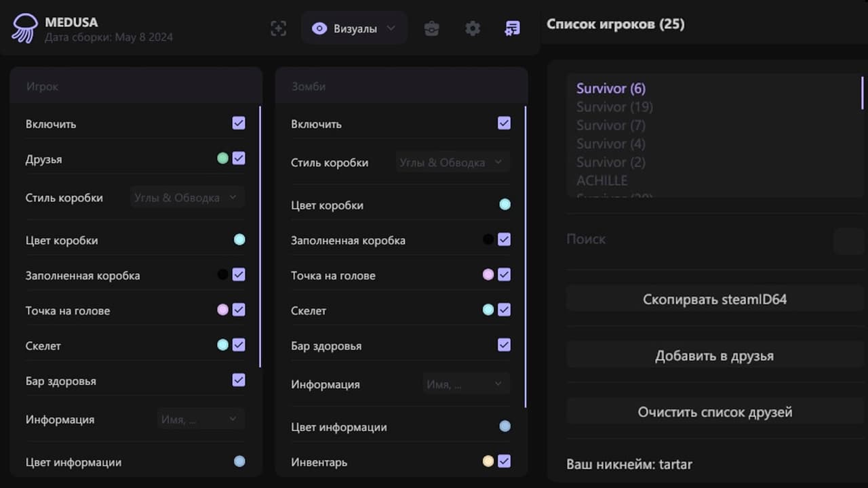The height and width of the screenshot is (488, 868).
Task: Click the eye icon on Визуалы tab
Action: [319, 28]
